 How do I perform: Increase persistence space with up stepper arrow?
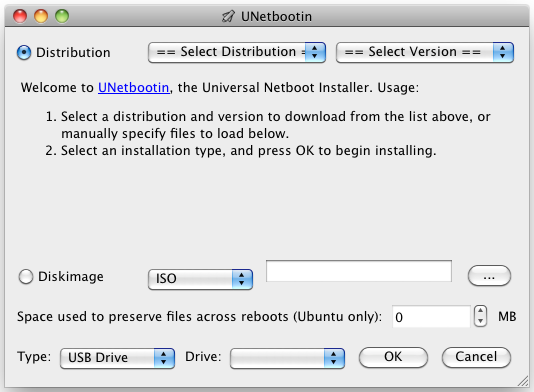coord(480,311)
